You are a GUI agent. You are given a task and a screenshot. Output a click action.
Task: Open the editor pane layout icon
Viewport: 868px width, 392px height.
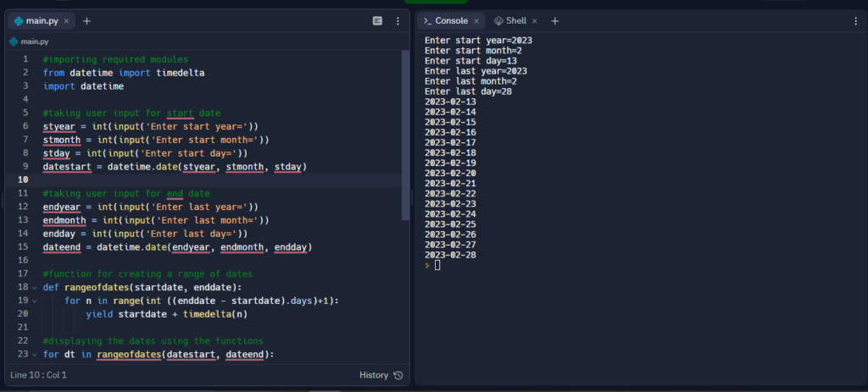point(377,21)
